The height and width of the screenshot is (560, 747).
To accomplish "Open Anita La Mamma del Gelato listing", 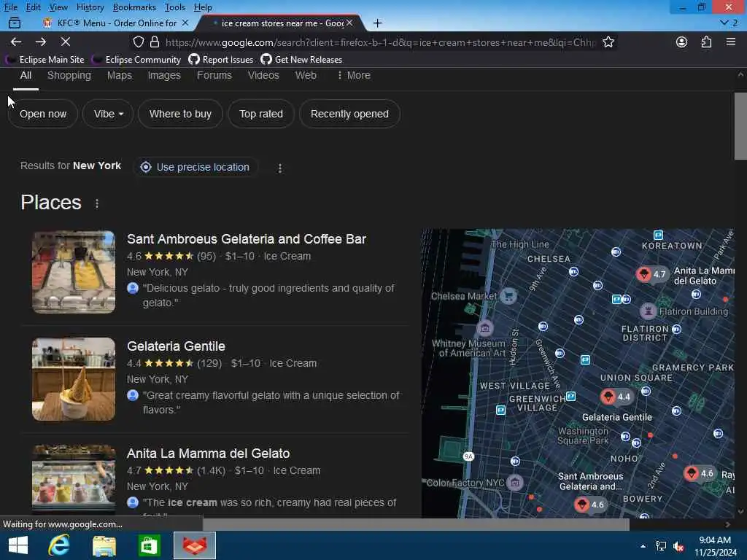I will pyautogui.click(x=208, y=454).
